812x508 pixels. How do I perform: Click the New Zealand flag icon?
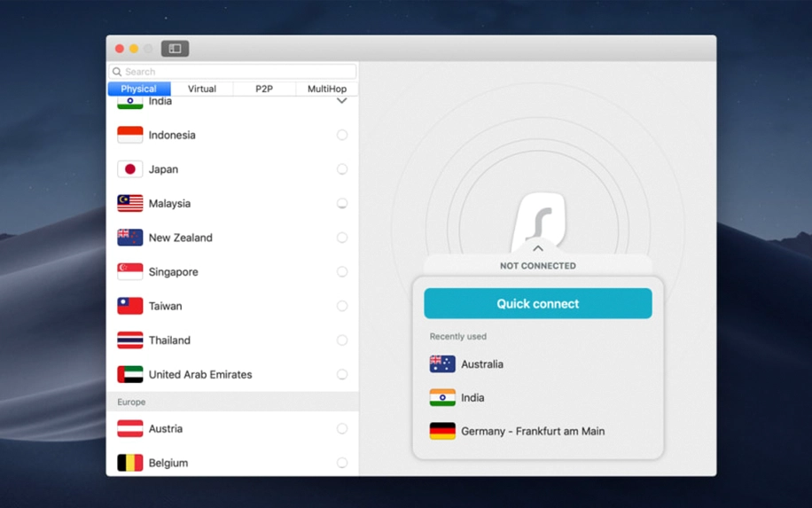[130, 238]
